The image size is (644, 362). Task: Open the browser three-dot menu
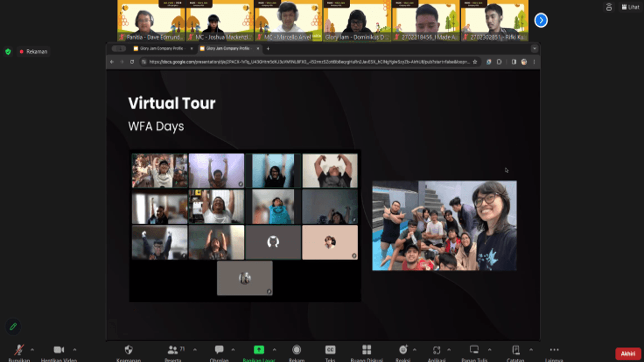coord(533,62)
